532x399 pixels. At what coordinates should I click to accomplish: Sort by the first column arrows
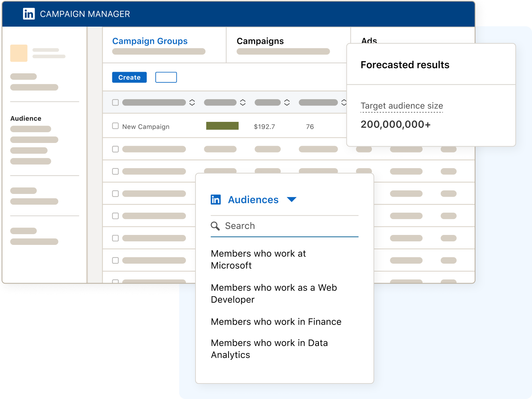192,102
